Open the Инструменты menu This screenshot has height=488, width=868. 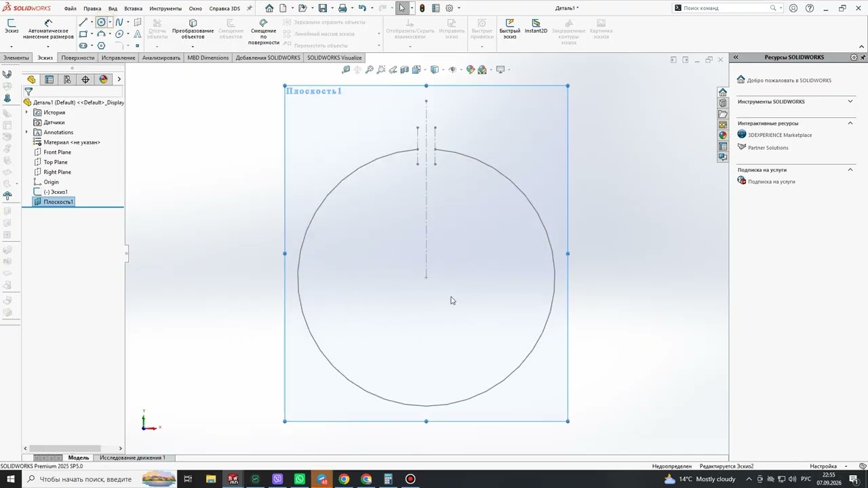[165, 9]
